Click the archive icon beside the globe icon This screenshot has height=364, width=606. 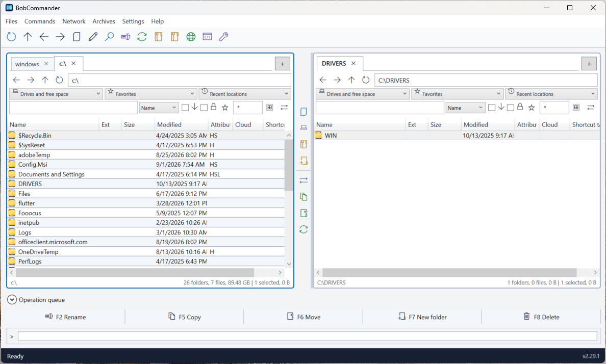coord(174,37)
